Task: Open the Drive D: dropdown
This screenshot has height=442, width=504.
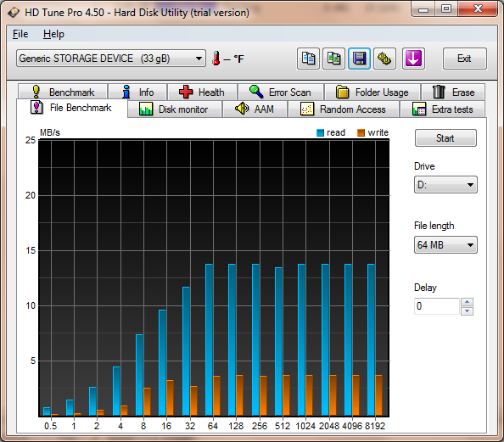Action: click(445, 185)
